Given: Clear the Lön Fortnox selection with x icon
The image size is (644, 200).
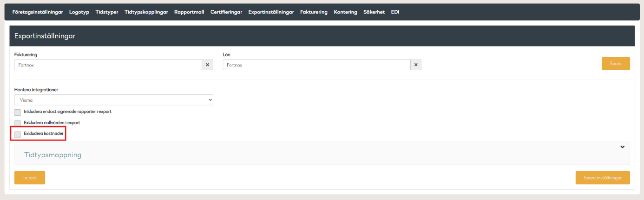Looking at the screenshot, I should tap(416, 65).
